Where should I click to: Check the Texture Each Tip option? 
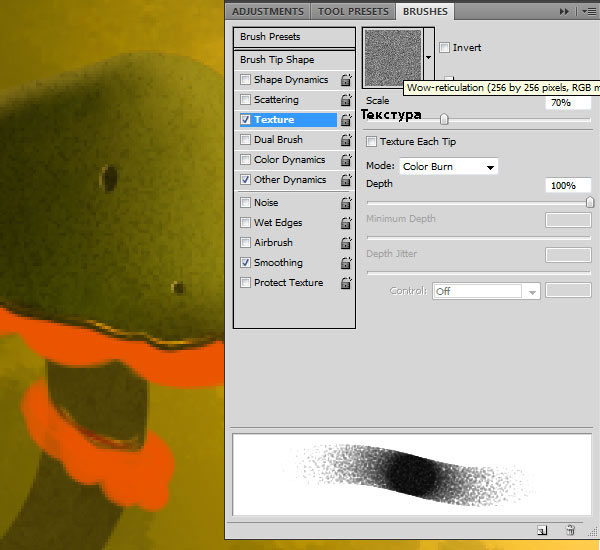(x=371, y=142)
